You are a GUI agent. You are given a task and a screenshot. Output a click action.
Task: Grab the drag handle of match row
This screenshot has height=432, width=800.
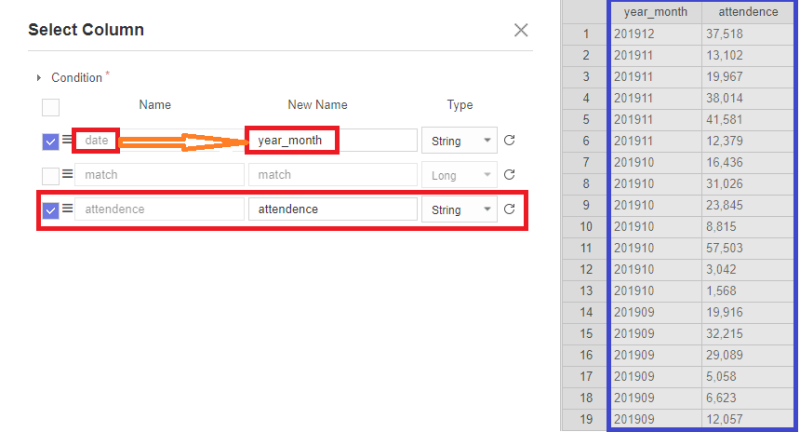[67, 174]
